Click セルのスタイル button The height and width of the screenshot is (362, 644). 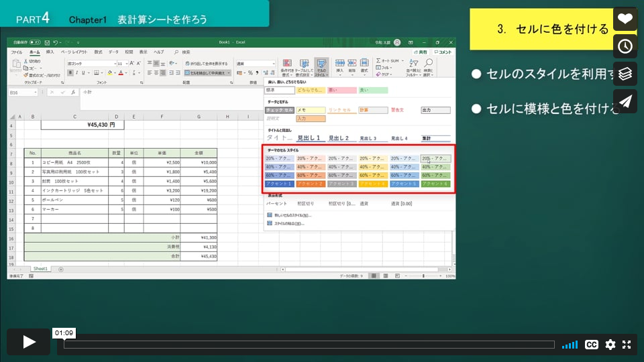coord(321,68)
